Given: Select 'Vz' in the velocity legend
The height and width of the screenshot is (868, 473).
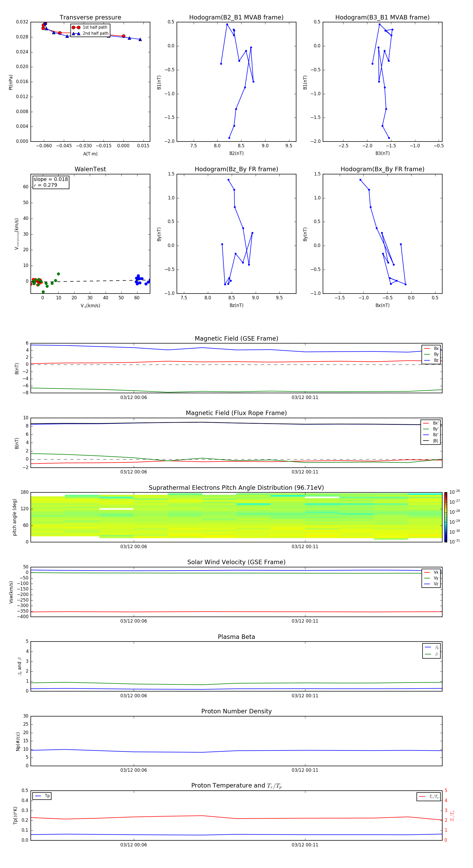Looking at the screenshot, I should (x=431, y=584).
